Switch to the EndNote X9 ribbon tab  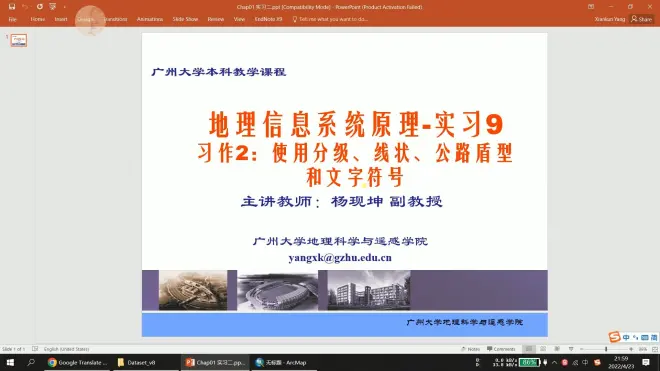(268, 19)
